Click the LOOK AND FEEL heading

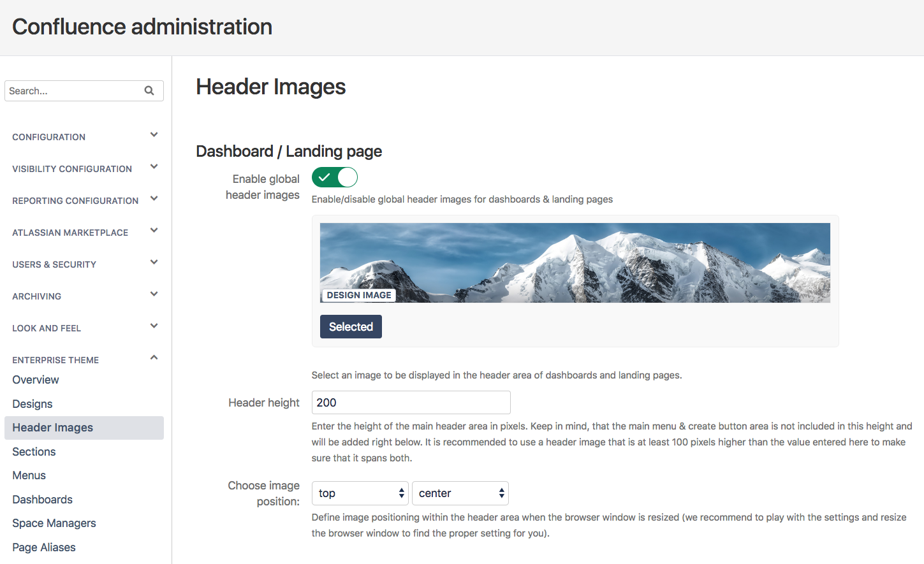coord(47,328)
